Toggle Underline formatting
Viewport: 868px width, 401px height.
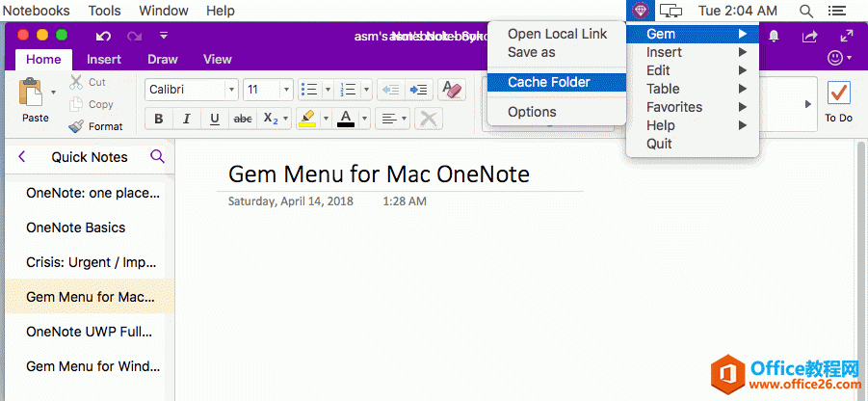coord(215,119)
